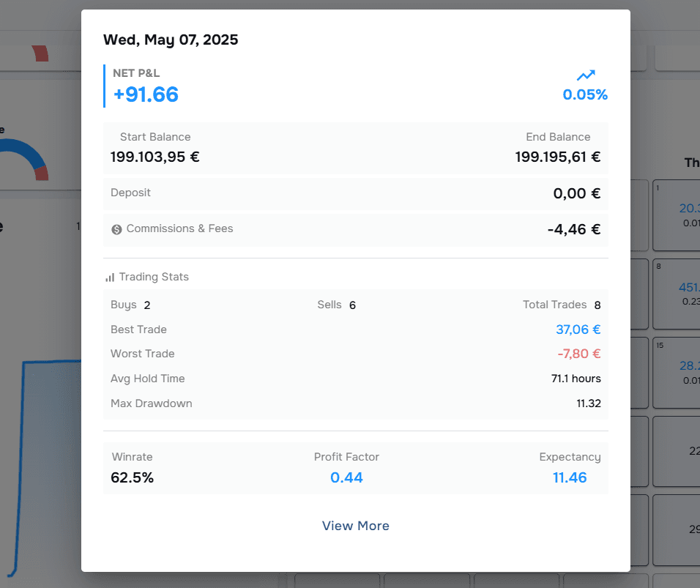
Task: Select calendar day 8 cell behind the dialog
Action: [675, 293]
